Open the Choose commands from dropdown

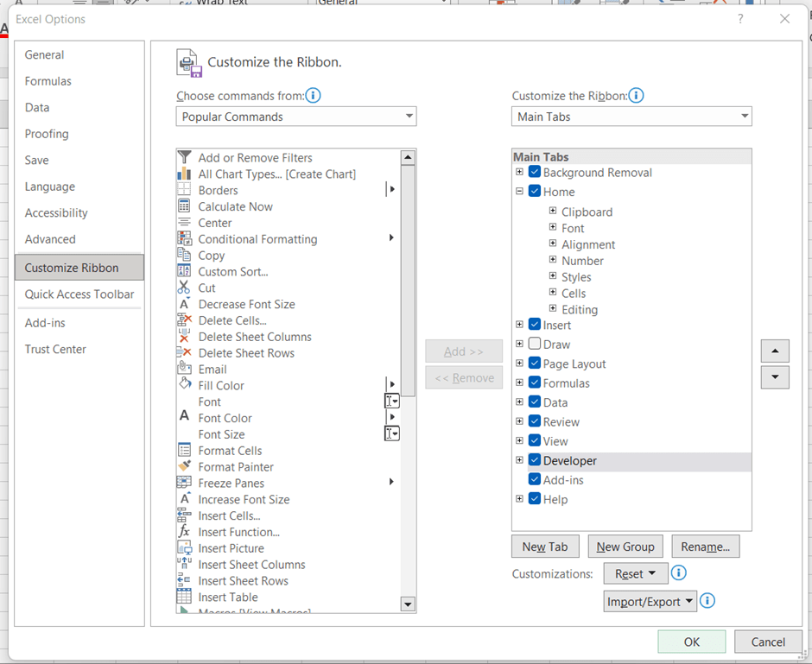coord(296,117)
